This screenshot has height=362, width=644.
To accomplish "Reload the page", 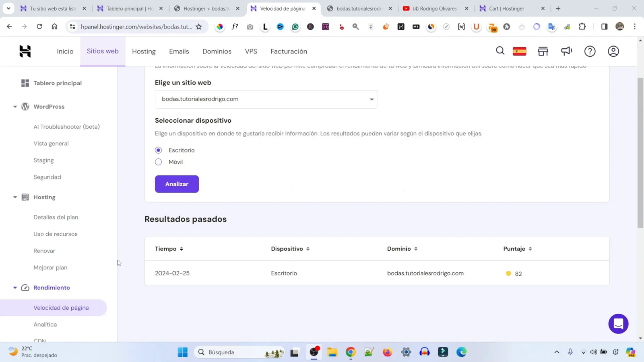I will coord(39,27).
